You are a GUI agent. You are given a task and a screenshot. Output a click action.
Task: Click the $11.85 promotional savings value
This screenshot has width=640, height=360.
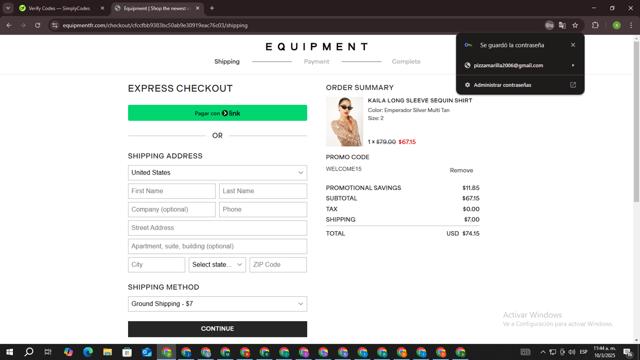point(471,188)
